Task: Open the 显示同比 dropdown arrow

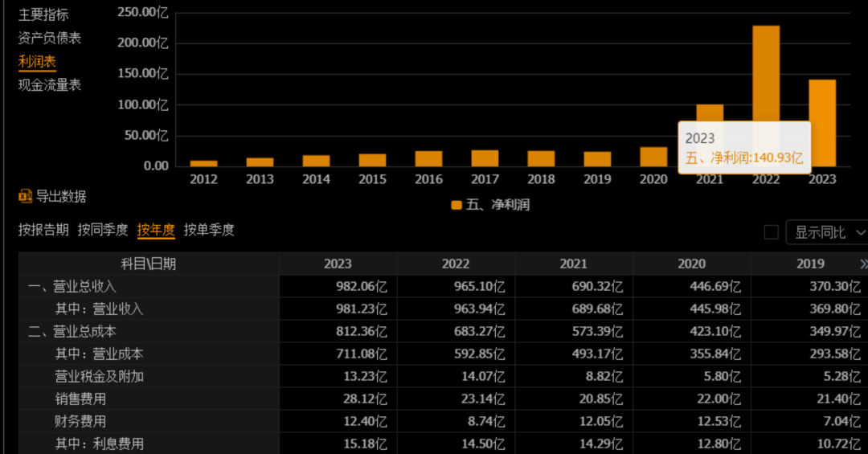Action: click(861, 232)
